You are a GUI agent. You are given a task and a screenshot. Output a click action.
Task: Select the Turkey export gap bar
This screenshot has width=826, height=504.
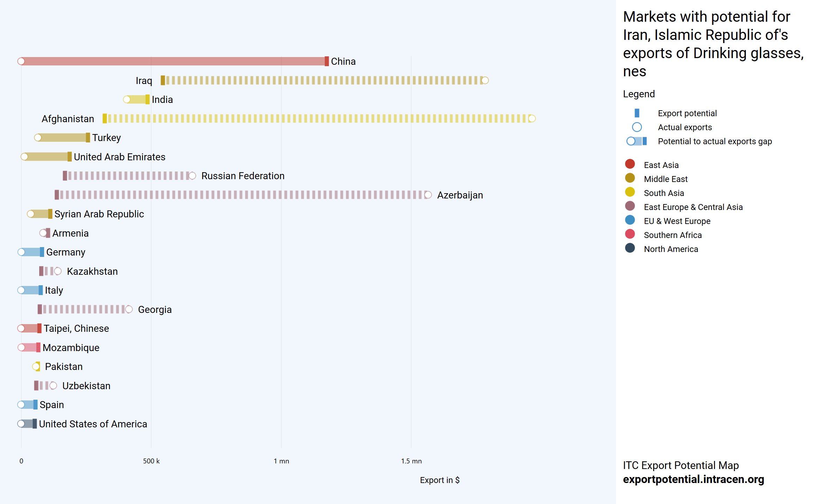click(x=62, y=138)
